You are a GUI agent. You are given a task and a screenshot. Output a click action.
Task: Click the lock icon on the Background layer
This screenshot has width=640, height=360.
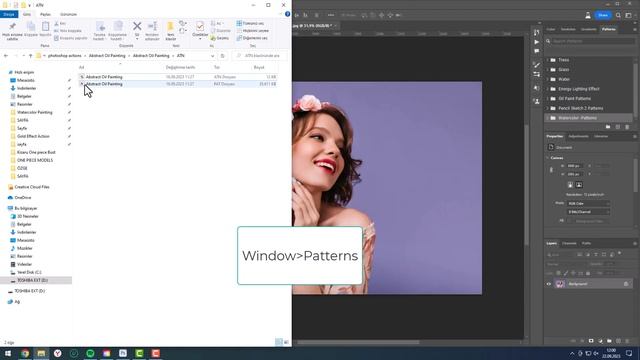(x=626, y=284)
